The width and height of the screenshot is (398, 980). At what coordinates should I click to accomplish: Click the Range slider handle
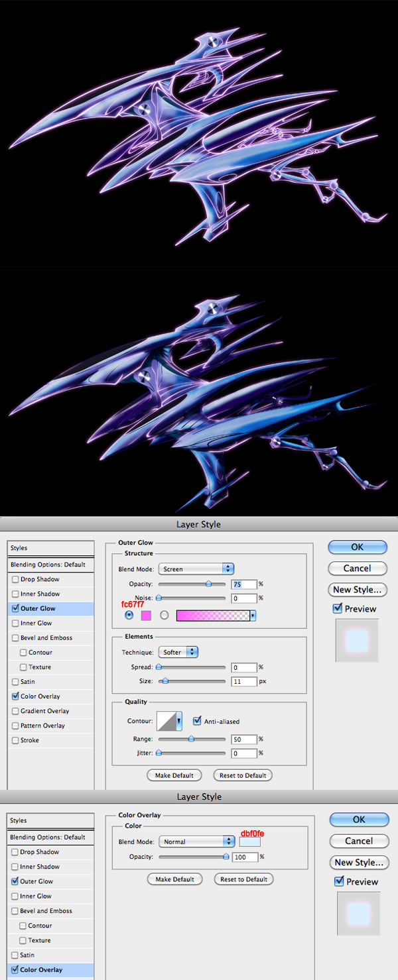(191, 739)
